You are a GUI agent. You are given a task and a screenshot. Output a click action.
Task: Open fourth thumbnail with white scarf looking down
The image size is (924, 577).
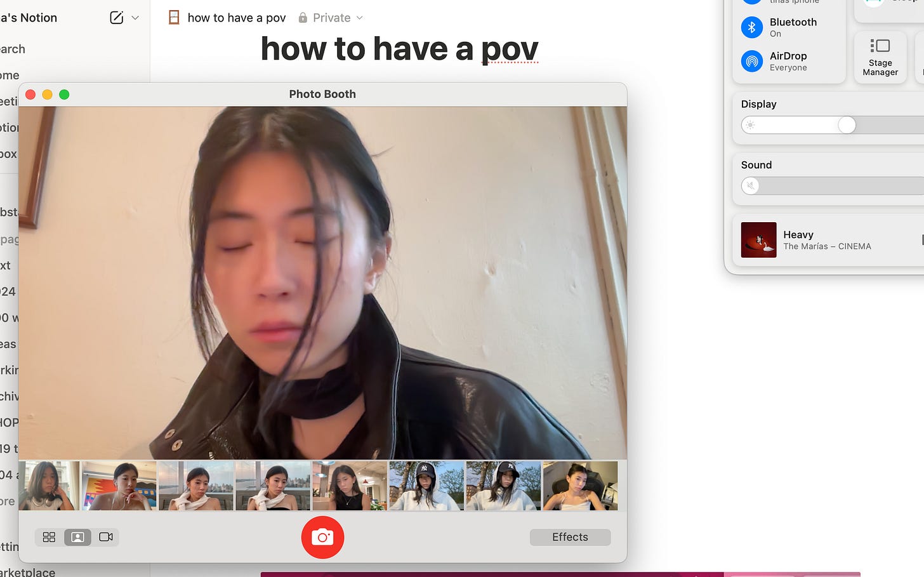[x=273, y=486]
